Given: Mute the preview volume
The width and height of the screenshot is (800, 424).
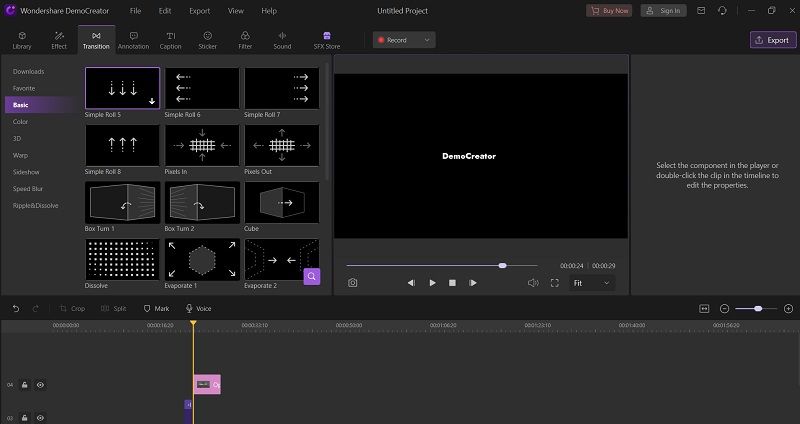Looking at the screenshot, I should click(x=533, y=283).
